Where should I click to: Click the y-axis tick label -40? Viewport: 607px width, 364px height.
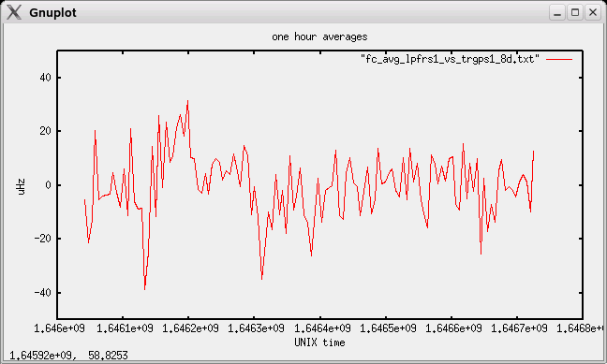(x=42, y=293)
